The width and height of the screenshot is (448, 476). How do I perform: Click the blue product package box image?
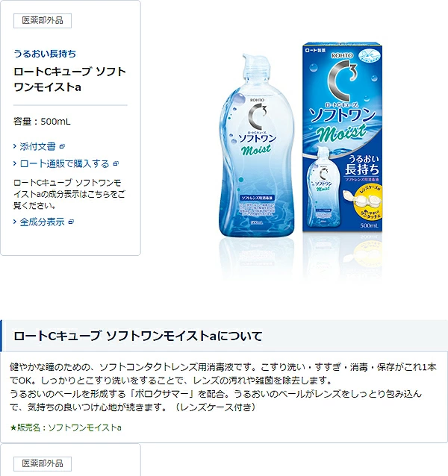point(342,137)
